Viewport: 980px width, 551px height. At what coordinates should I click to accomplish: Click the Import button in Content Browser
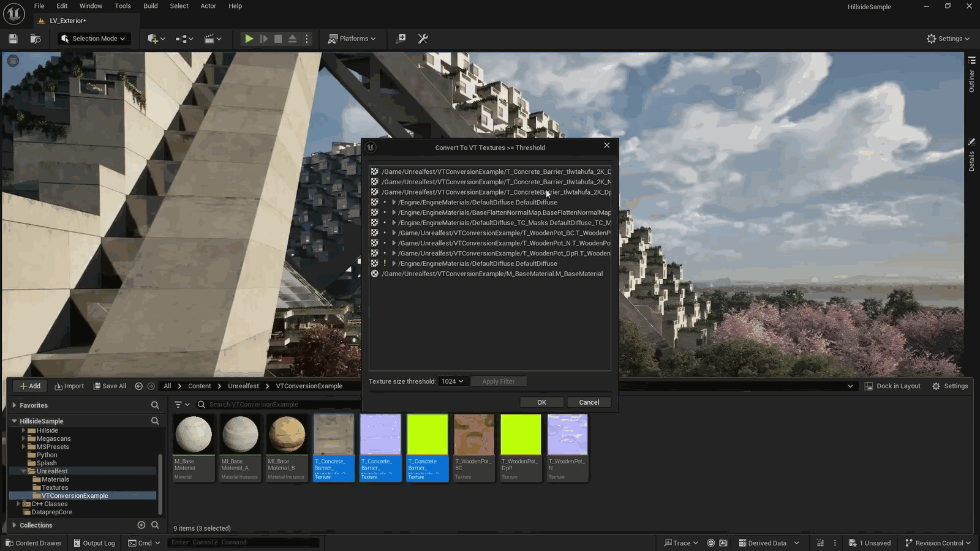tap(69, 386)
